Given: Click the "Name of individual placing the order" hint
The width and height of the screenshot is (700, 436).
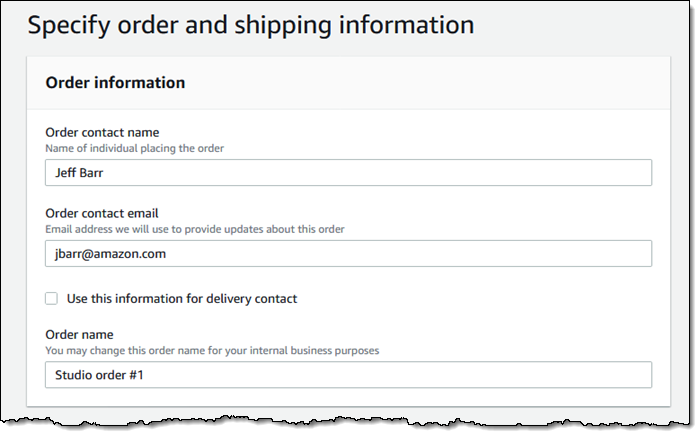Looking at the screenshot, I should (134, 148).
